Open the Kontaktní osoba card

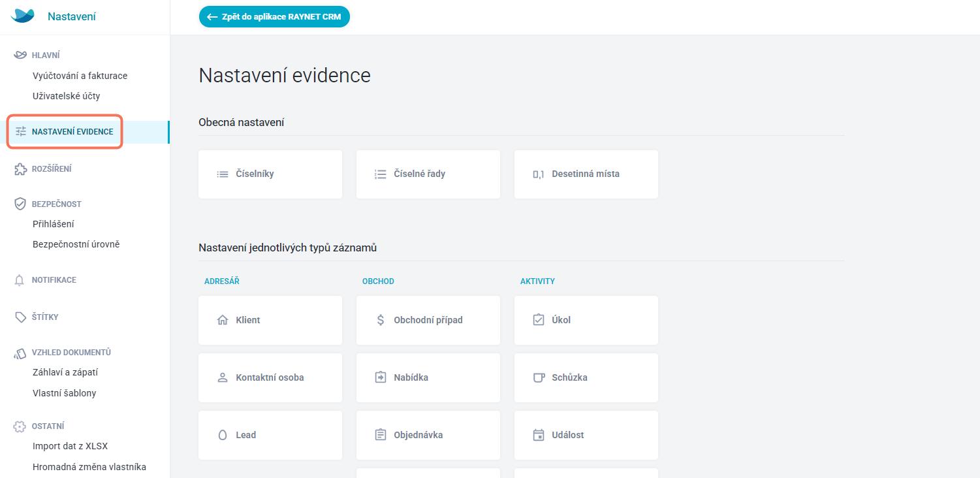(270, 377)
